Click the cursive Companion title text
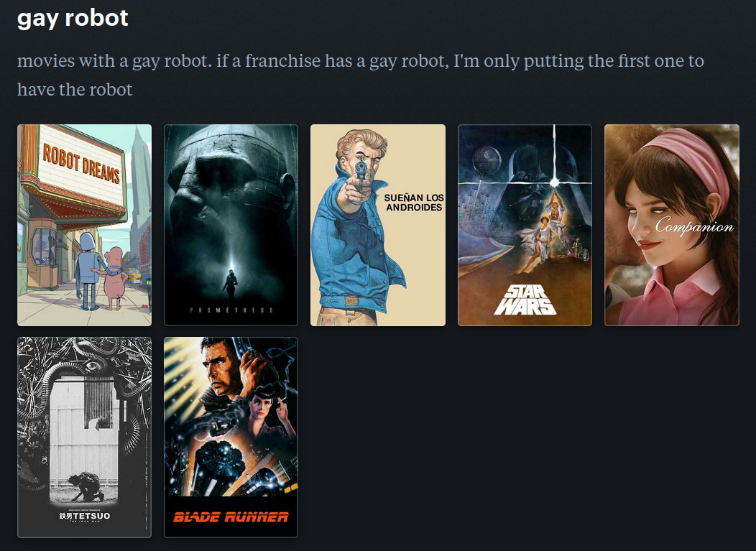 coord(694,226)
